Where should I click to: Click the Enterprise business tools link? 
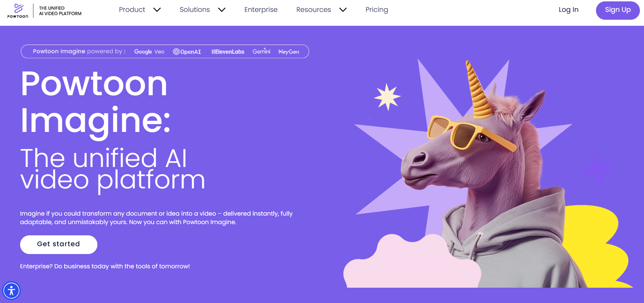105,266
